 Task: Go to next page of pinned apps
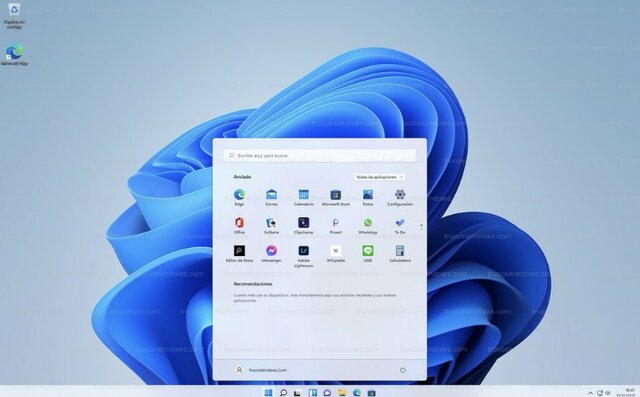pos(421,228)
